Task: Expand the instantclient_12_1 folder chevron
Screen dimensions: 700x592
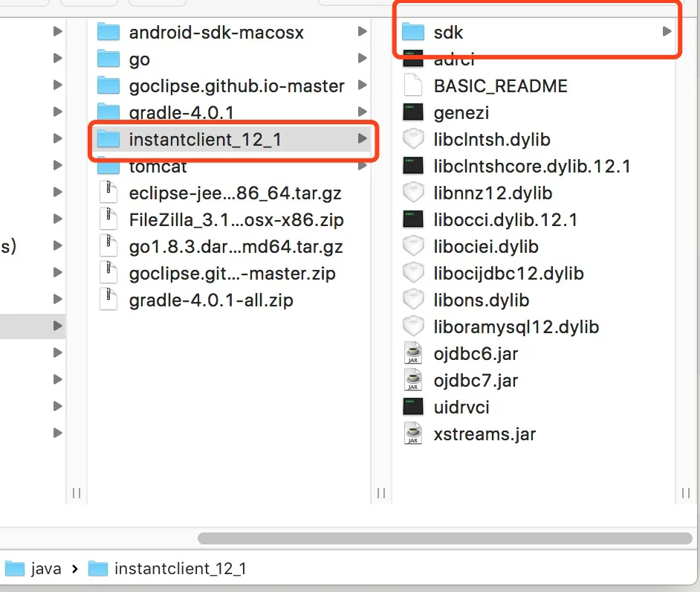Action: pyautogui.click(x=362, y=139)
